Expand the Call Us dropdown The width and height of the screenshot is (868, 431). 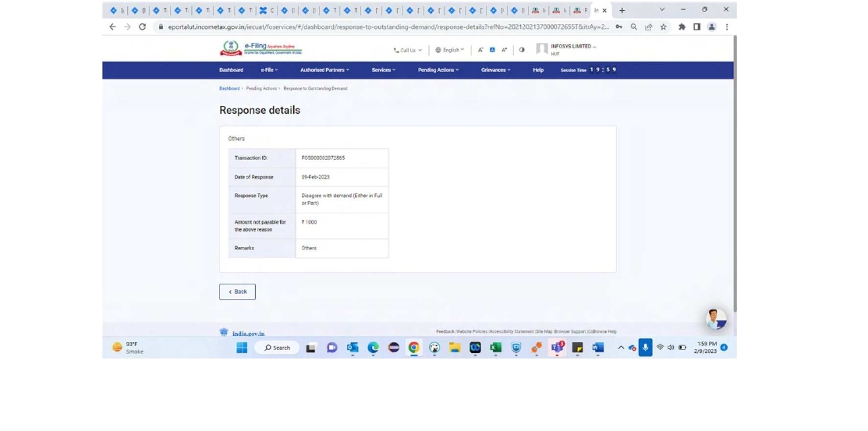(407, 50)
